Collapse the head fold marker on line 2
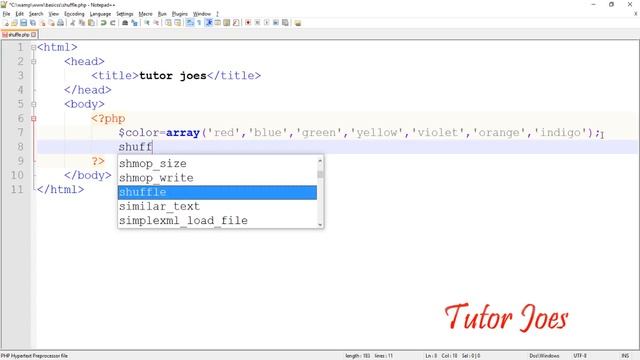The height and width of the screenshot is (360, 640). tap(33, 62)
